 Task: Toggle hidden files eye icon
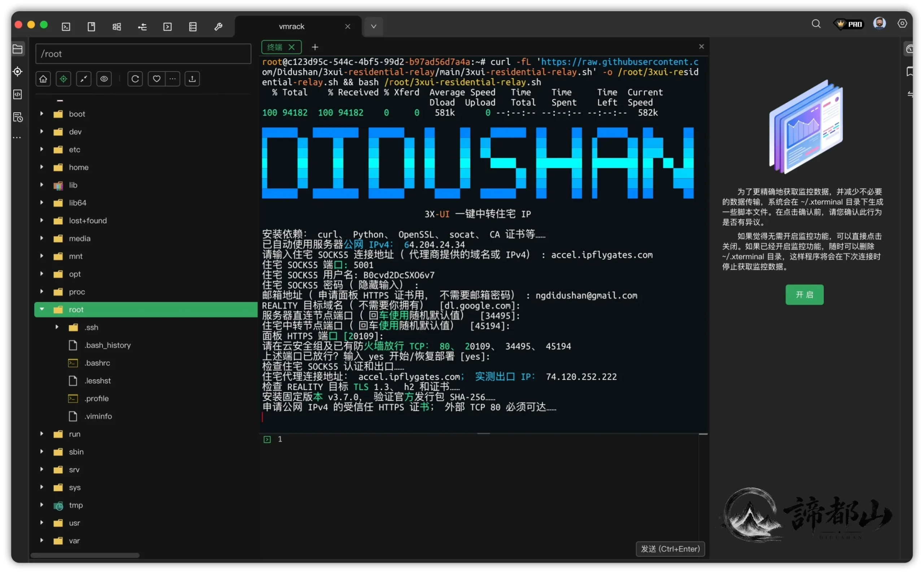click(104, 79)
